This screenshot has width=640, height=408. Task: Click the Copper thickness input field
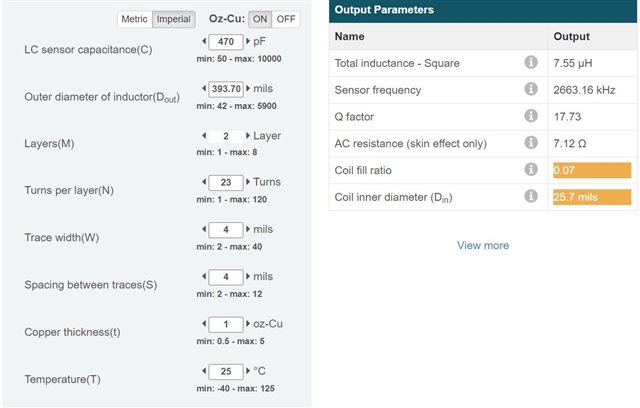[x=226, y=324]
